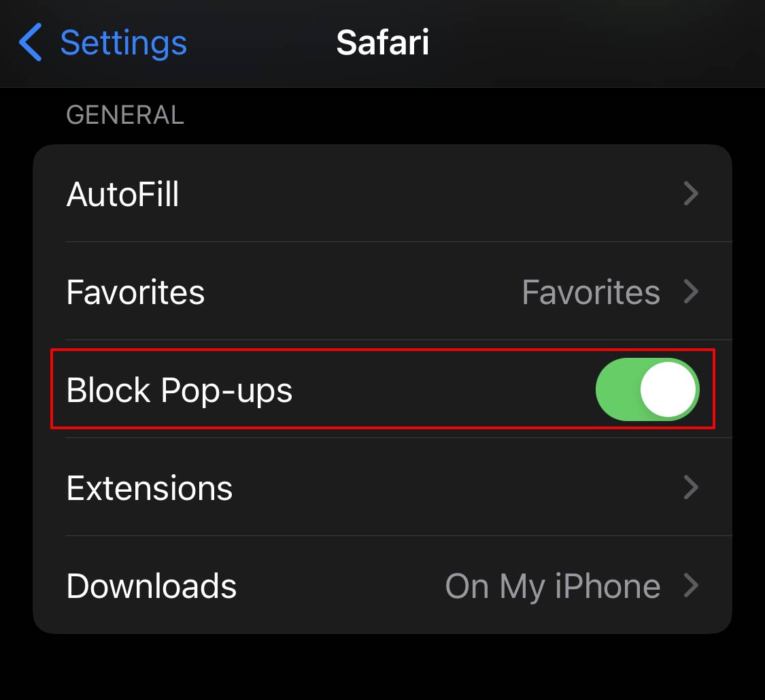Select the gray Favorites value text

point(590,293)
